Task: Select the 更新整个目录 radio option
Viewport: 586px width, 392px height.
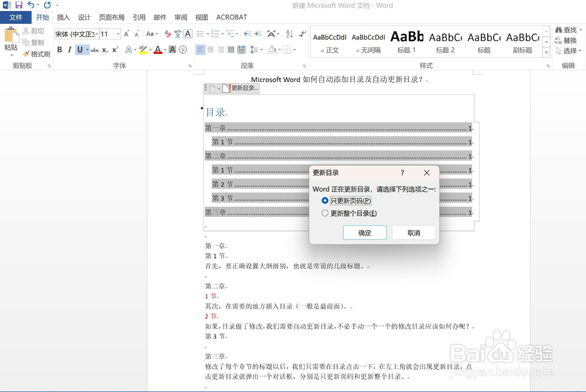Action: point(324,213)
